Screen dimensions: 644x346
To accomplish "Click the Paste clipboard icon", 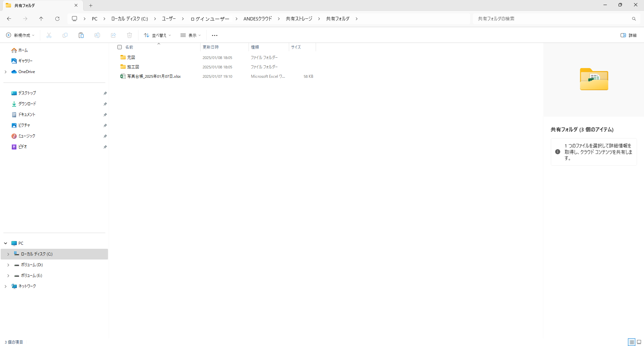I will 81,35.
